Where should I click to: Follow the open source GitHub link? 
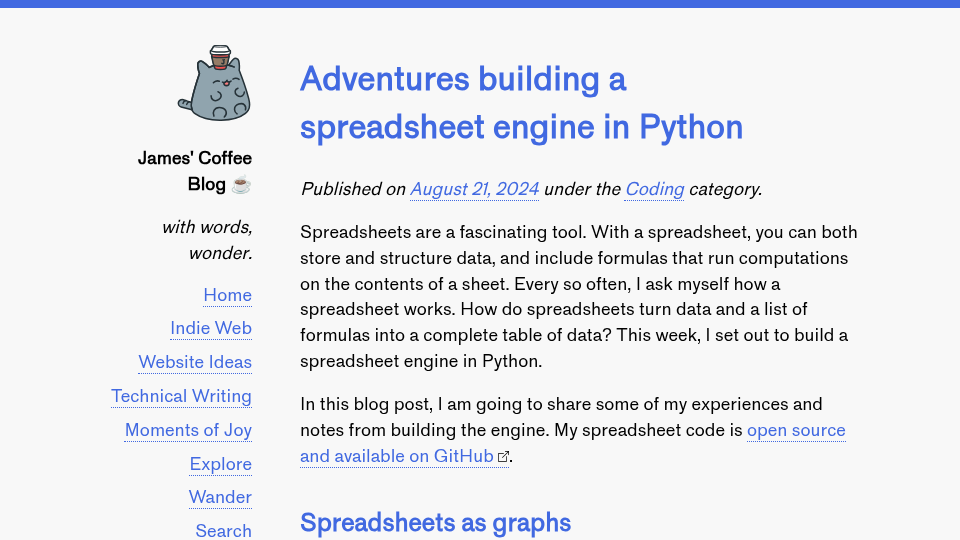click(x=796, y=430)
